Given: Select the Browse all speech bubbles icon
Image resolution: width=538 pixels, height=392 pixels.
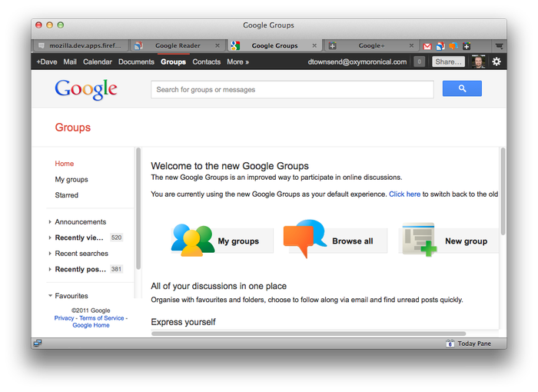Looking at the screenshot, I should [x=304, y=238].
